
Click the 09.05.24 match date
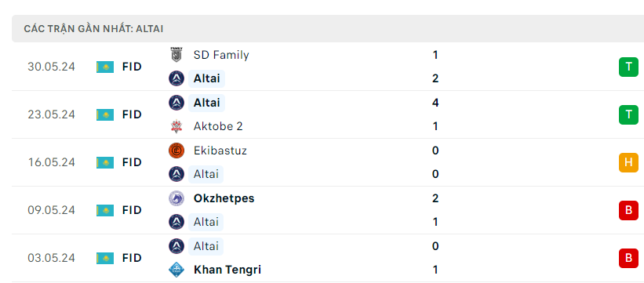tap(51, 210)
